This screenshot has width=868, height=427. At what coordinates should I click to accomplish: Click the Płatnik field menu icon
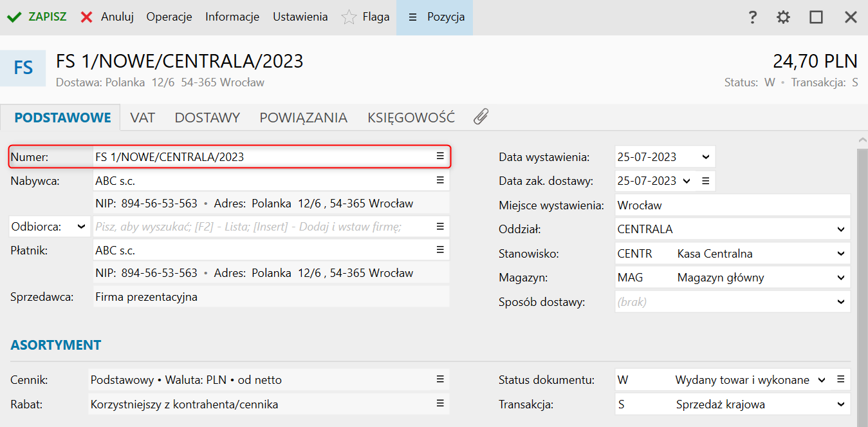point(440,249)
